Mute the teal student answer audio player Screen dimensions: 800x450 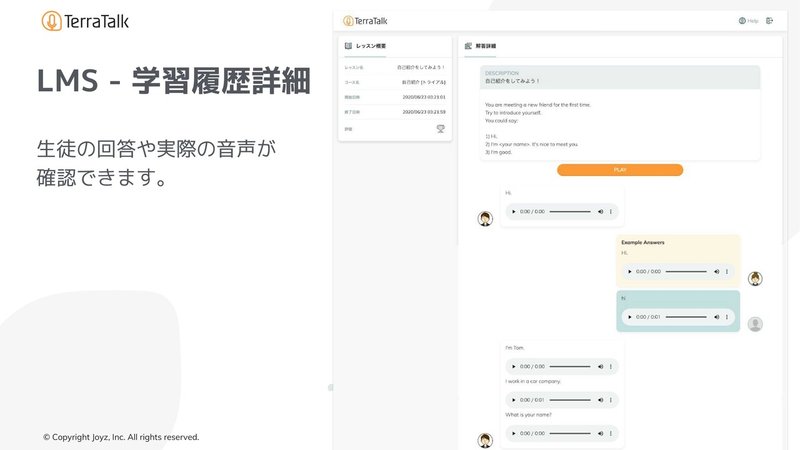point(717,317)
